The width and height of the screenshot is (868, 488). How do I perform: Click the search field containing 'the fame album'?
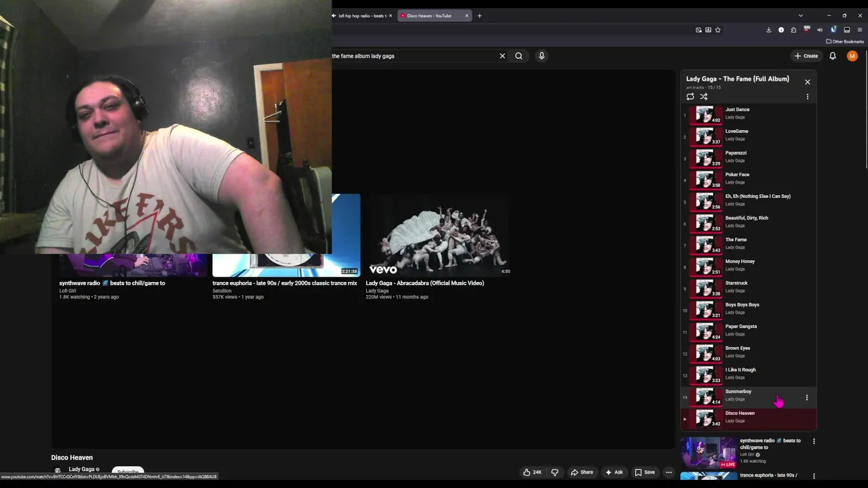pyautogui.click(x=414, y=56)
